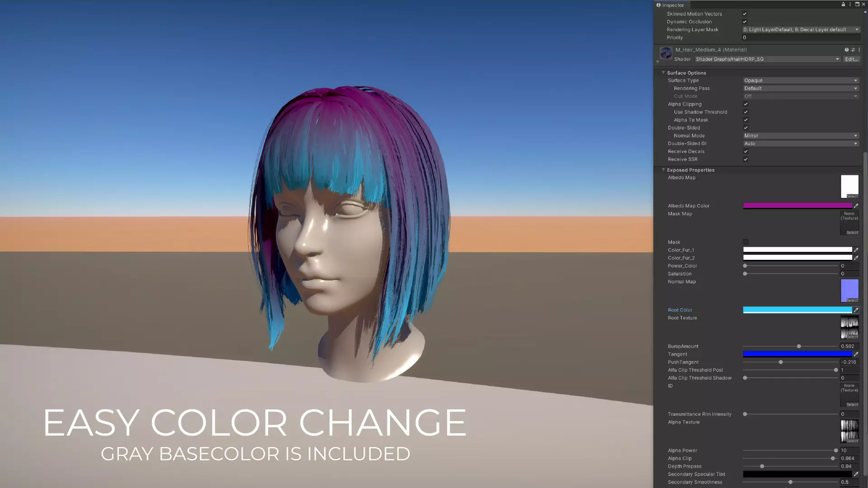Image resolution: width=868 pixels, height=488 pixels.
Task: Disable Alpha Clipping checkbox
Action: point(746,104)
